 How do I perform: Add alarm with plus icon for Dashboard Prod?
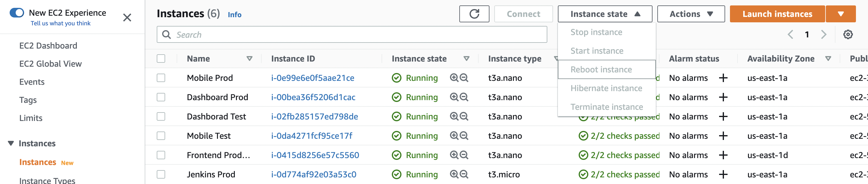(x=723, y=97)
